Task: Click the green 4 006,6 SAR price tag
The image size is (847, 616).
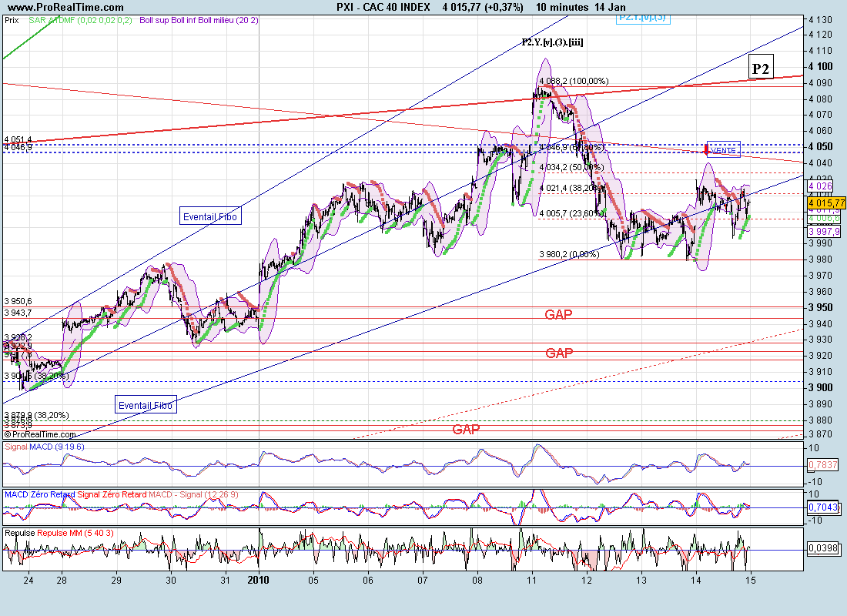Action: pyautogui.click(x=825, y=219)
